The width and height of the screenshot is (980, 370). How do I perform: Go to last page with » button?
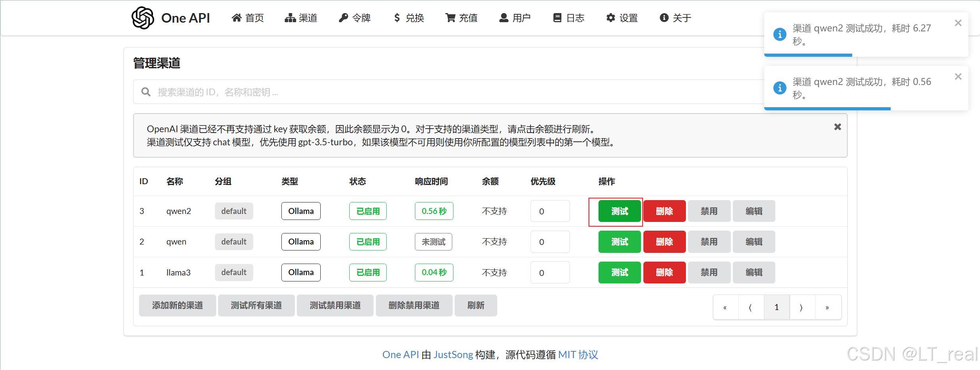(828, 307)
